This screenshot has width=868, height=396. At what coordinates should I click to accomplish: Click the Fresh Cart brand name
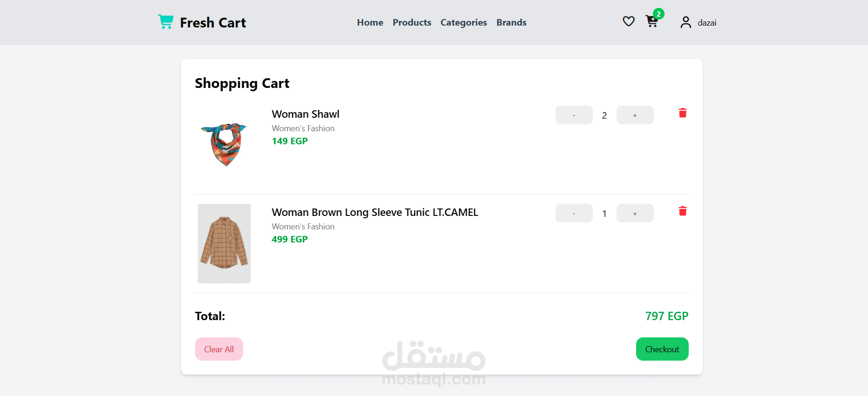[x=213, y=23]
